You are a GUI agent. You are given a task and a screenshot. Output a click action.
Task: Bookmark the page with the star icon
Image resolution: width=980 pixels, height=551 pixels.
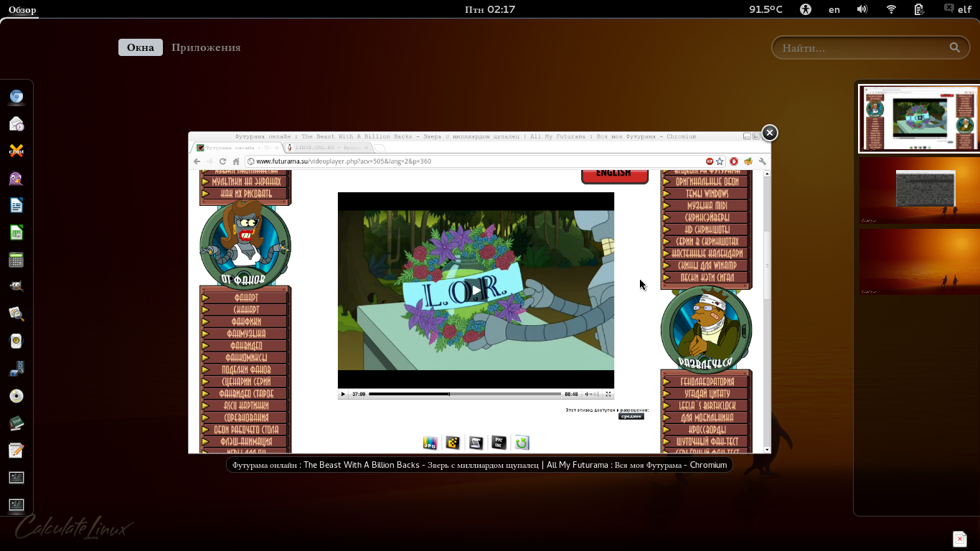pyautogui.click(x=720, y=161)
